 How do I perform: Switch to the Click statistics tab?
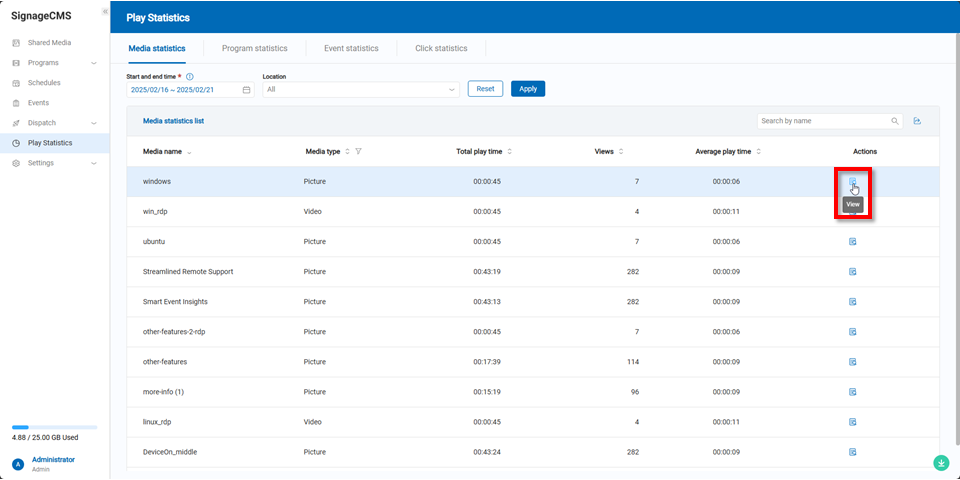pyautogui.click(x=441, y=48)
